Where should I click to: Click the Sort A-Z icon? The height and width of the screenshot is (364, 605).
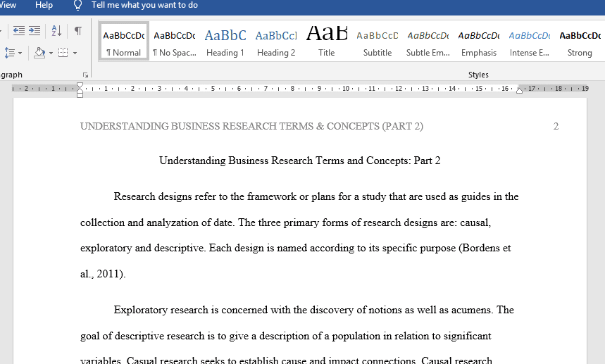pos(56,30)
